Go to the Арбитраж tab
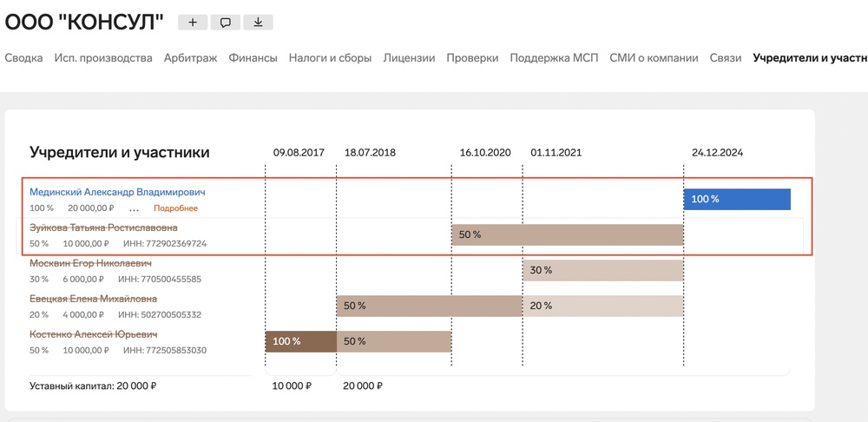 tap(190, 58)
